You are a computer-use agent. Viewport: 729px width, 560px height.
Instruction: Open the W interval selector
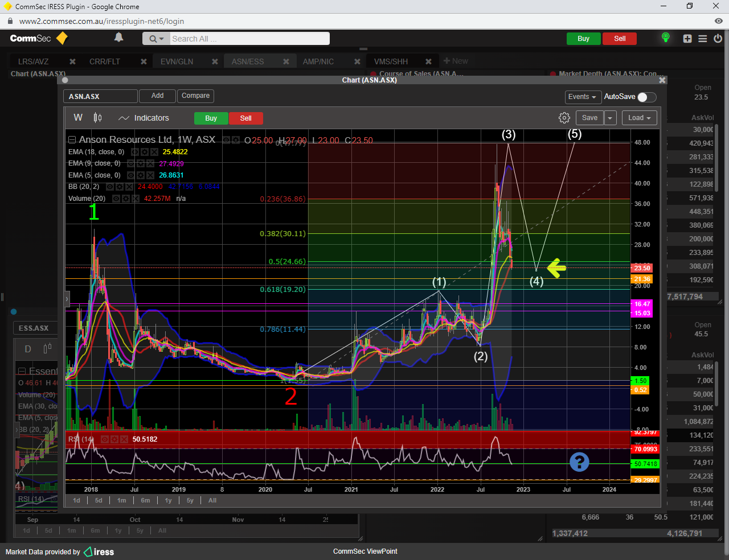coord(78,118)
